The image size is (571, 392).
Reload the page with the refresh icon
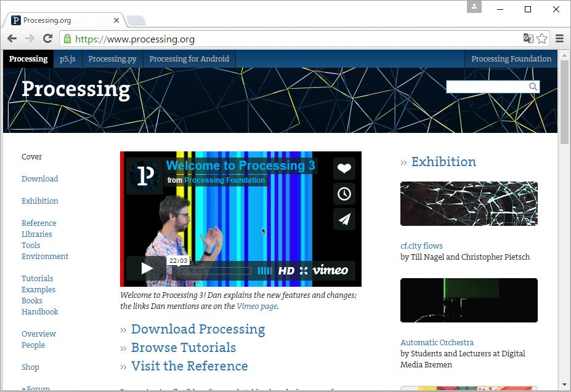click(x=47, y=38)
